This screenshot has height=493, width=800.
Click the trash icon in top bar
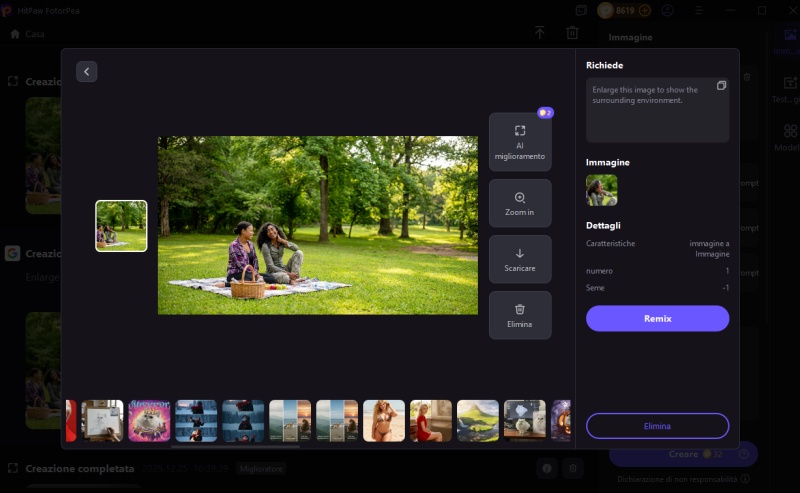[x=572, y=33]
